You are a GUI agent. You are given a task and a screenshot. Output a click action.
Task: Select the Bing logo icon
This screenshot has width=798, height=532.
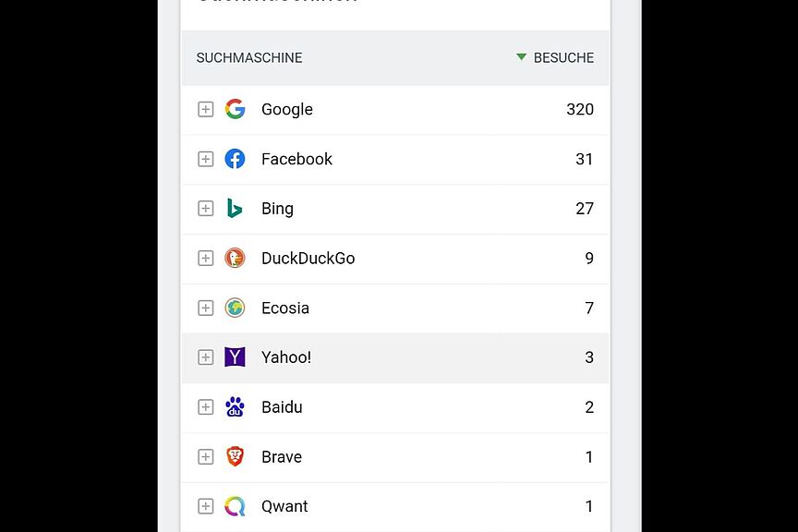(x=236, y=209)
